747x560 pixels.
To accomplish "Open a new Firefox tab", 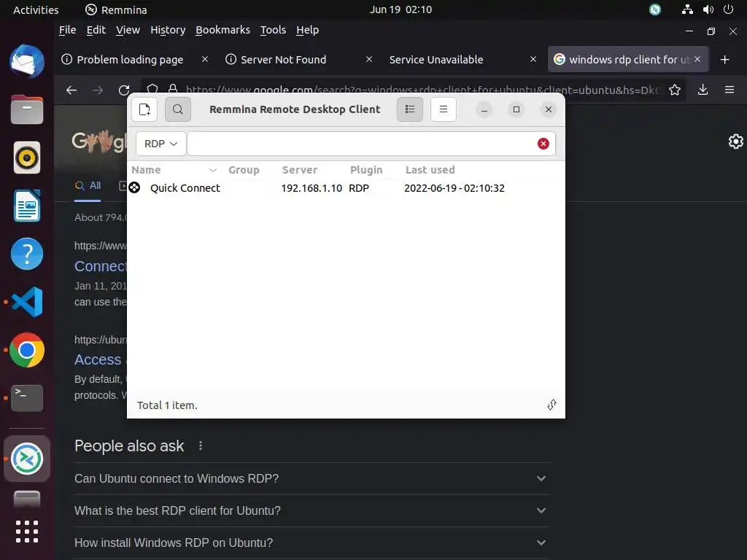I will point(724,60).
